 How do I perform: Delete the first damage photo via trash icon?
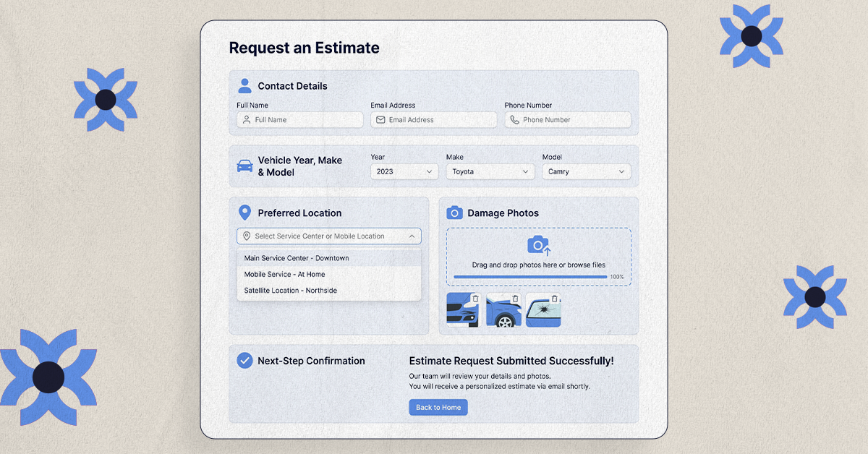tap(475, 299)
